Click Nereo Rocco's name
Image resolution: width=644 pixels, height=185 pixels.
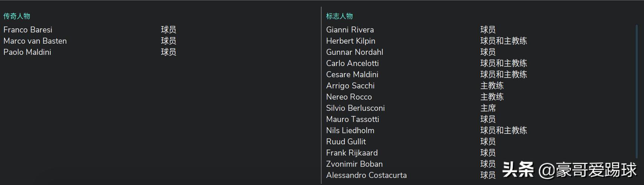349,97
